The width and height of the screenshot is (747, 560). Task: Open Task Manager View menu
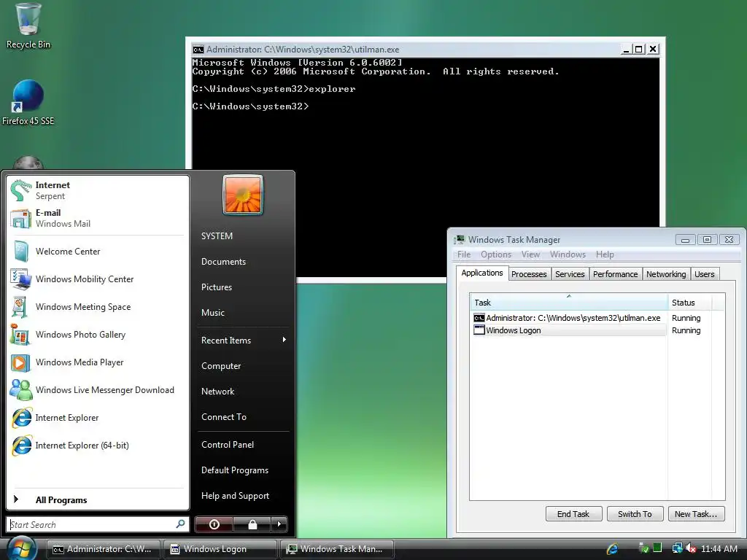click(530, 254)
